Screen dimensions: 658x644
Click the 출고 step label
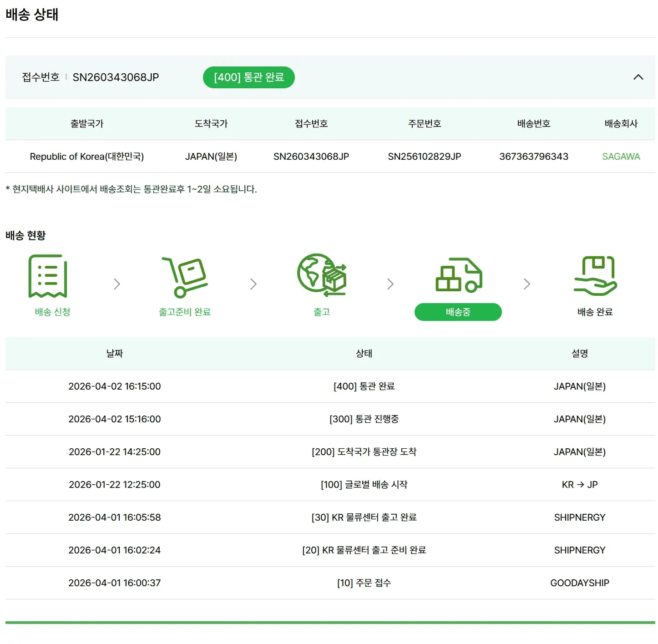coord(322,312)
